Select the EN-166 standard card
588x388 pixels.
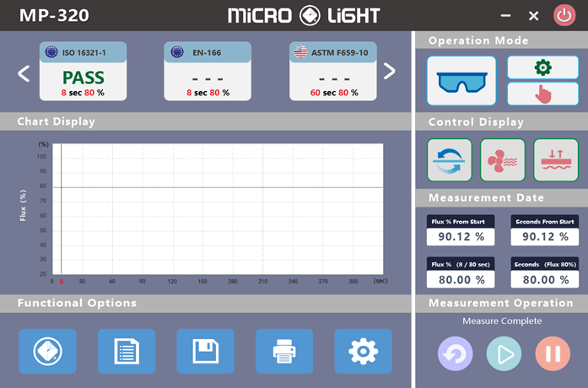click(208, 72)
